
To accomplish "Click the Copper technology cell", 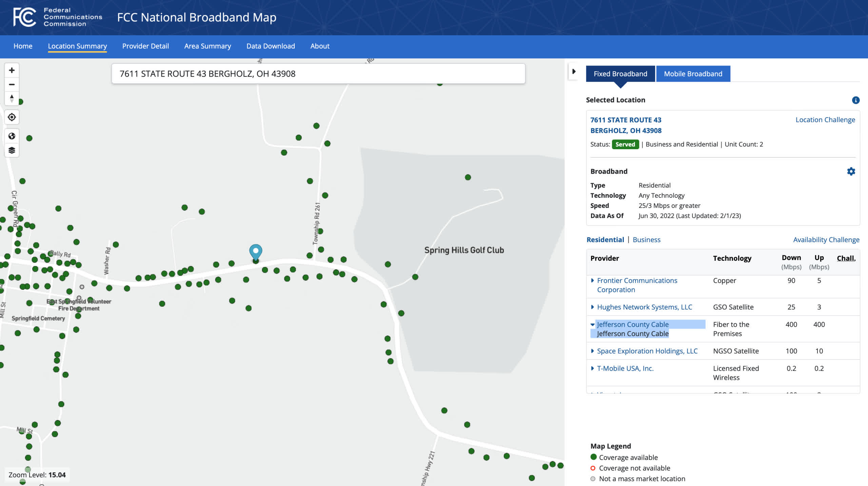I will pos(725,280).
